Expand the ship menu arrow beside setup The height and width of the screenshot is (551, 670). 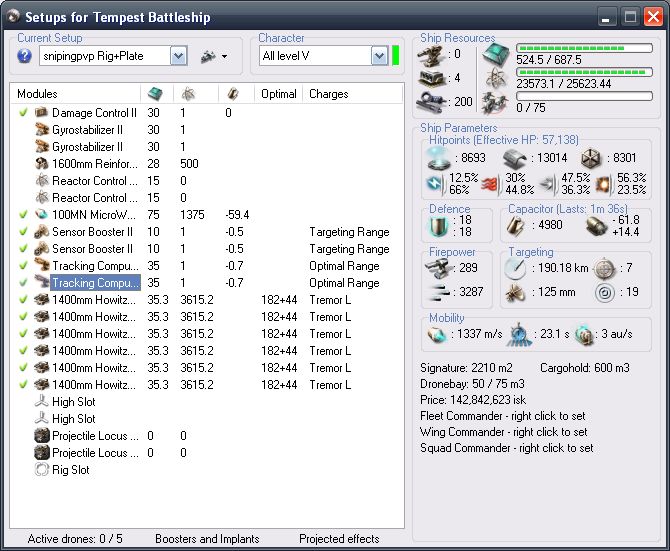[224, 56]
